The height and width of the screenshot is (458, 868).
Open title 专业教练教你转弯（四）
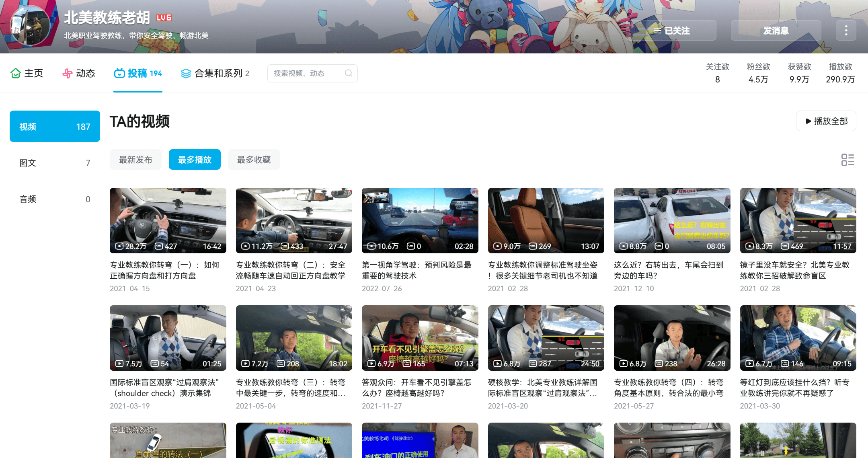point(669,388)
